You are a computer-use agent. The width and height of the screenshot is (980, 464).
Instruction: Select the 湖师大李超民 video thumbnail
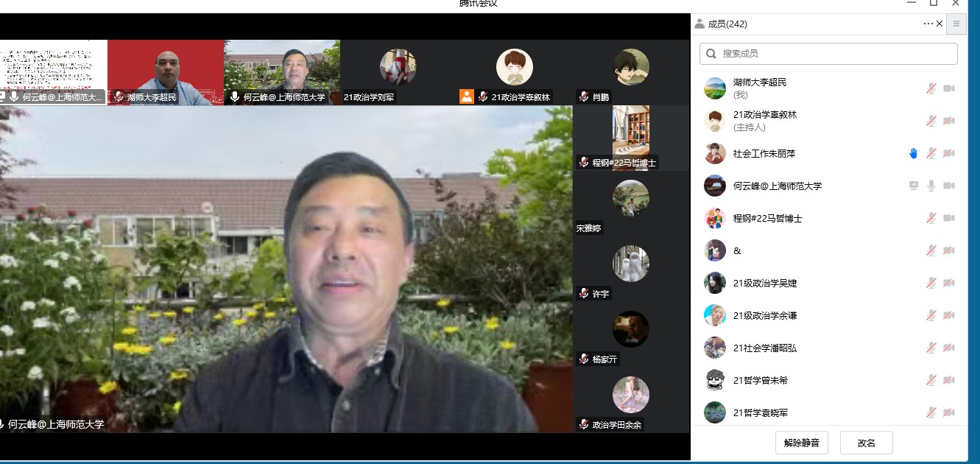(166, 72)
